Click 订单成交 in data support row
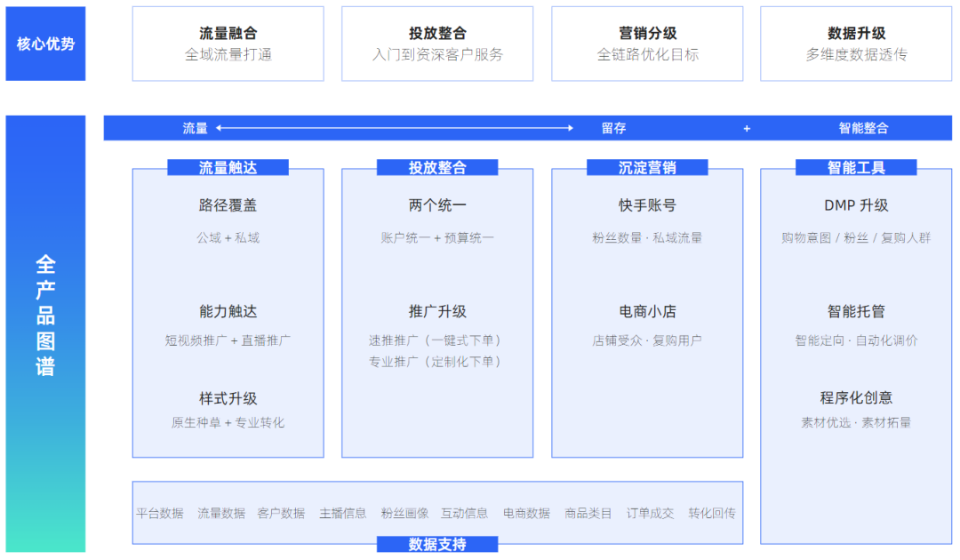This screenshot has height=560, width=960. tap(650, 513)
